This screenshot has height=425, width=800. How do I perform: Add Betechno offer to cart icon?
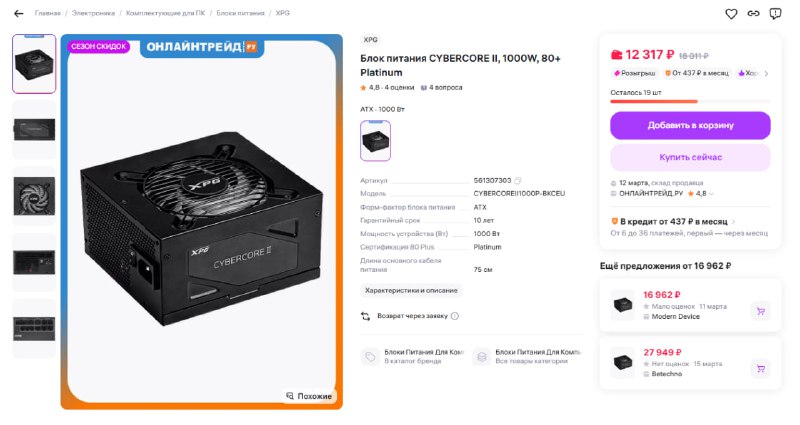click(x=760, y=368)
